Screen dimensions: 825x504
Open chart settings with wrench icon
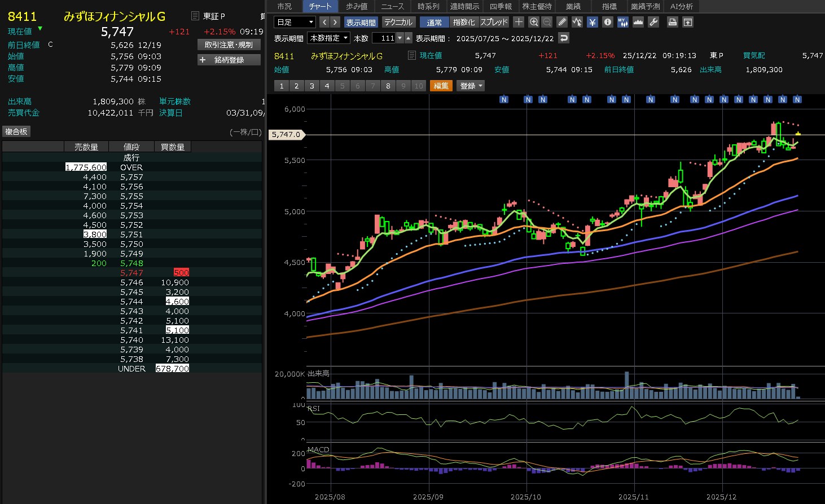click(653, 22)
